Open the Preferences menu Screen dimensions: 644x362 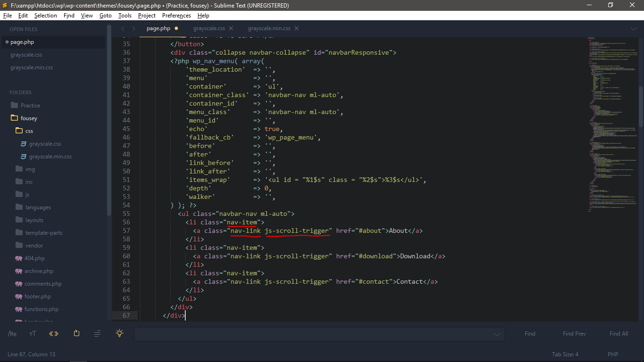pyautogui.click(x=176, y=16)
